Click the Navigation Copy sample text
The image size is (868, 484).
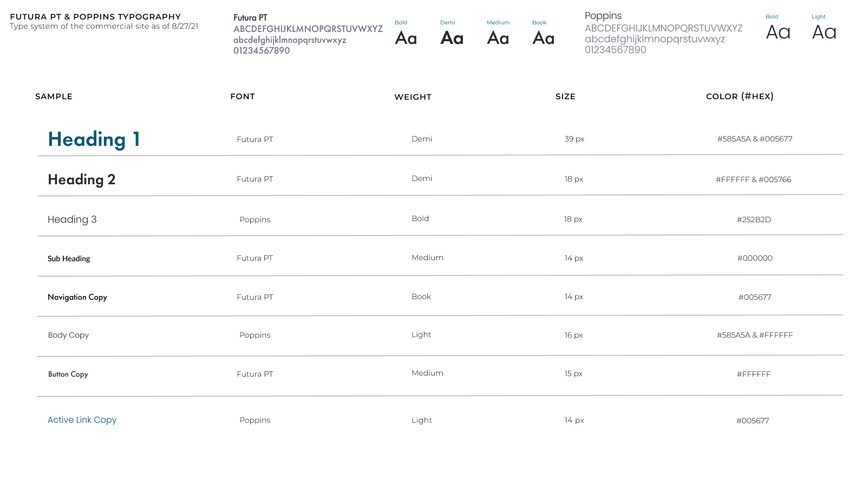coord(77,297)
